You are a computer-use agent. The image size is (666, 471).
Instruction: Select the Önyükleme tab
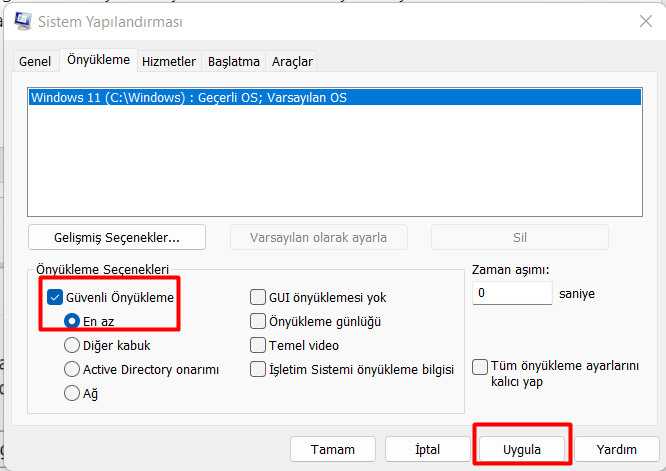coord(99,60)
